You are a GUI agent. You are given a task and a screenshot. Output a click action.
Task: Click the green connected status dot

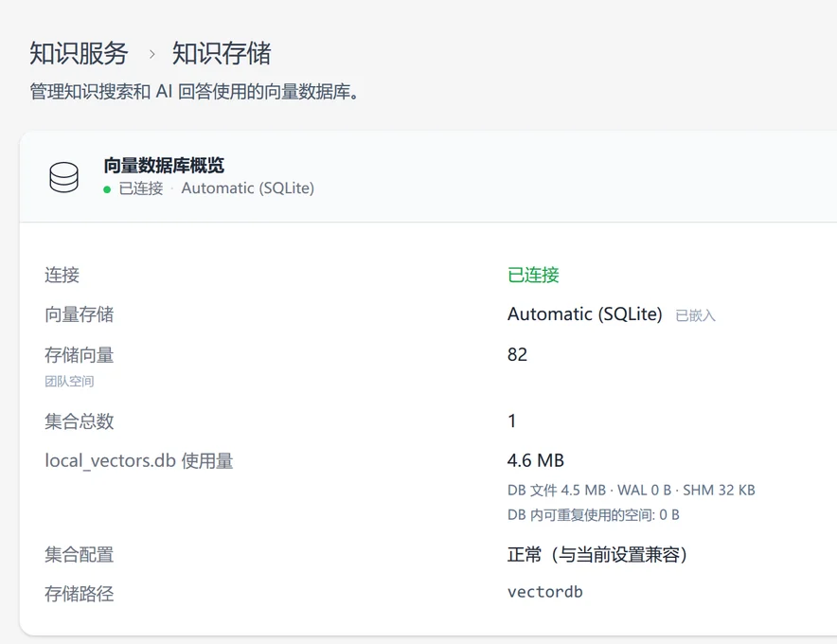[x=107, y=189]
